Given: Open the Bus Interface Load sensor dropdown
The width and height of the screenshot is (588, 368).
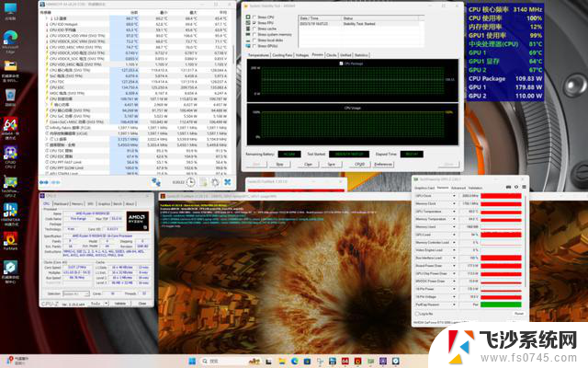Looking at the screenshot, I should 454,258.
